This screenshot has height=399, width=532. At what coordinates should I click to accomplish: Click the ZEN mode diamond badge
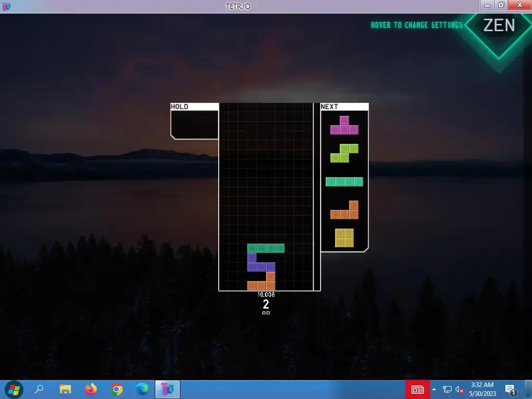[499, 25]
